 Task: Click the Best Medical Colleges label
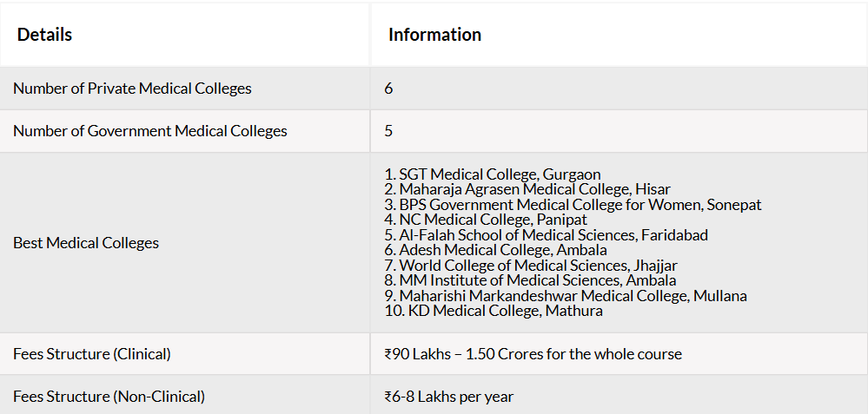(x=86, y=243)
